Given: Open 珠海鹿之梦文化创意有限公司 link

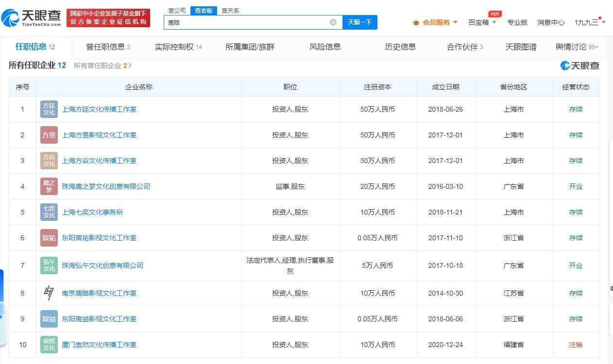Looking at the screenshot, I should [106, 186].
